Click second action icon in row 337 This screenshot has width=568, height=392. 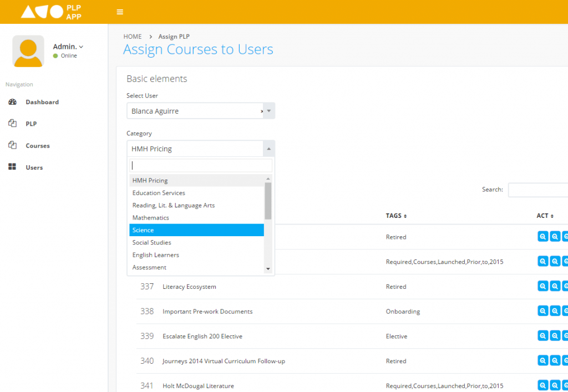(555, 286)
